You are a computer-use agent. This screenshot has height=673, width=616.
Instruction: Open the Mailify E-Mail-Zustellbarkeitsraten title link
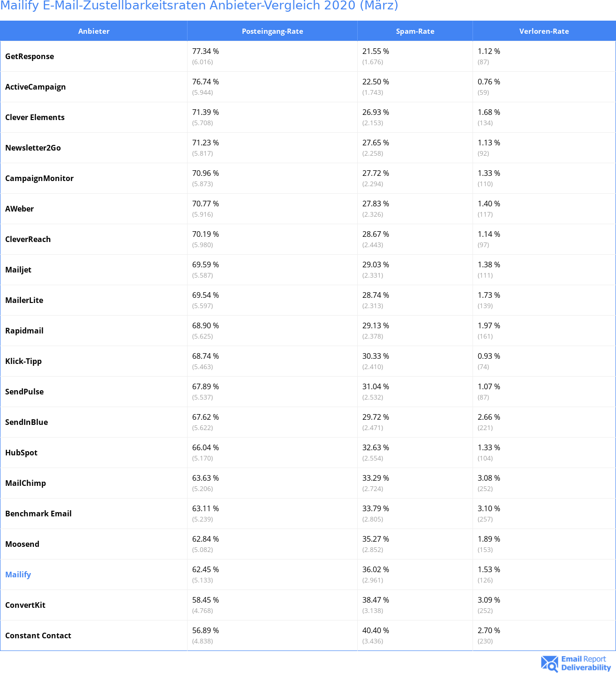[199, 6]
